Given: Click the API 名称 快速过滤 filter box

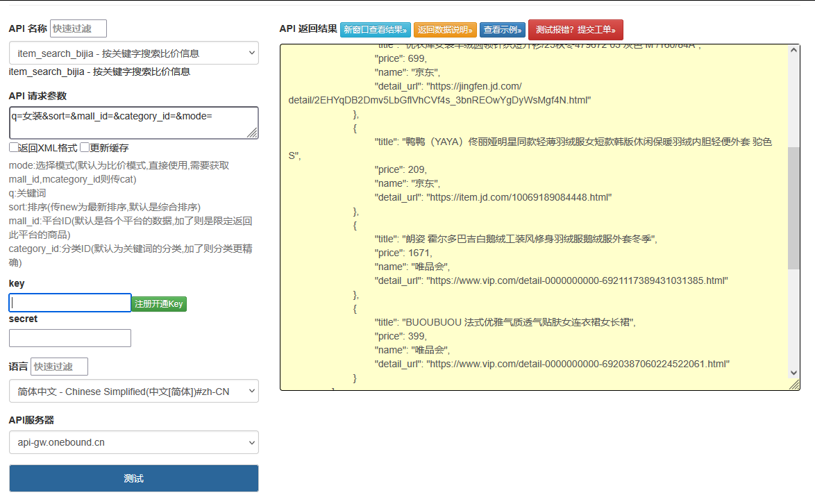Looking at the screenshot, I should 76,28.
